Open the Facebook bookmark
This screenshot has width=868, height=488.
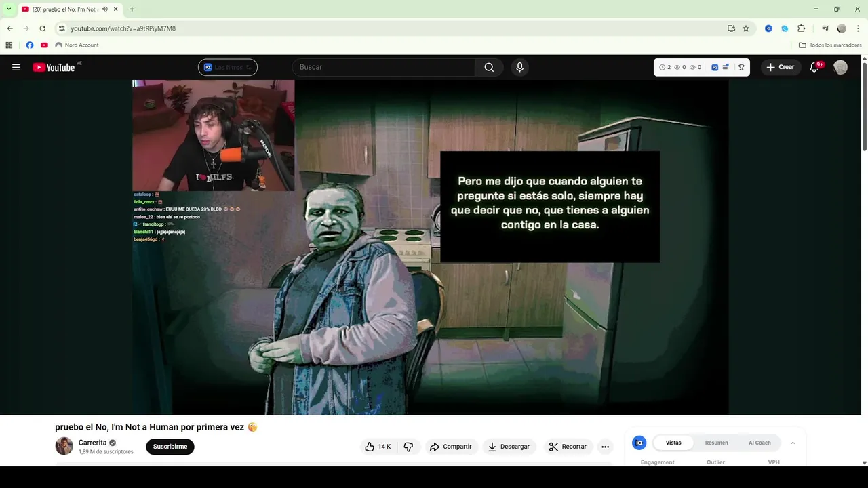pos(29,45)
